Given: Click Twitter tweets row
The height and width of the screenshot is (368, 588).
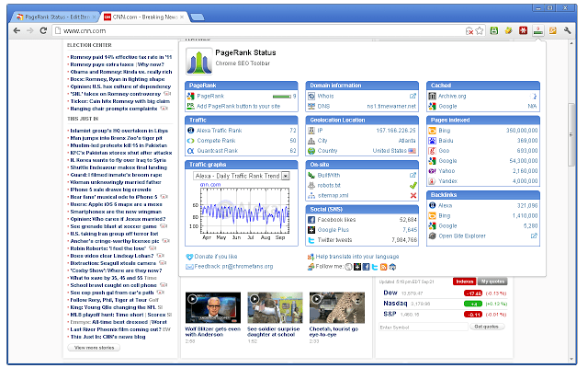Looking at the screenshot, I should pos(362,240).
